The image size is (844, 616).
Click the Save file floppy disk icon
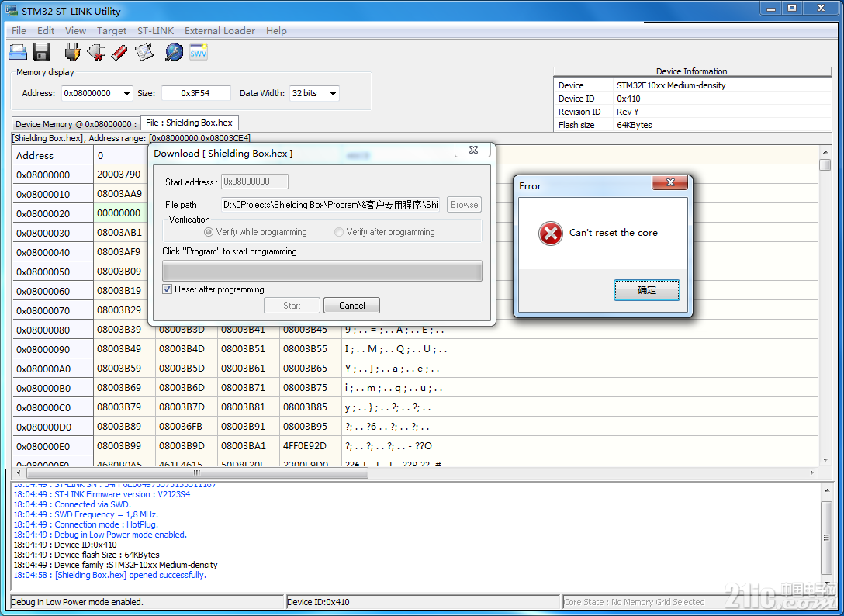pyautogui.click(x=41, y=52)
